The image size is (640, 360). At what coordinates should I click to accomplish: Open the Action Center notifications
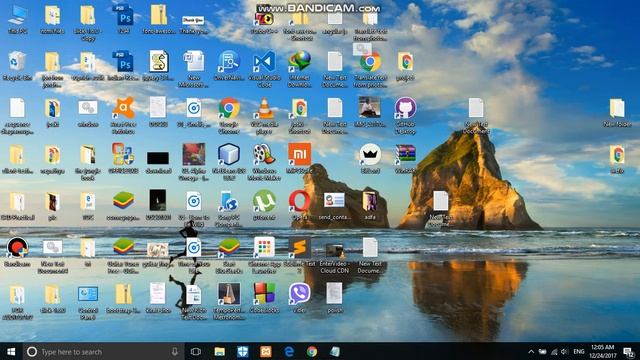click(x=629, y=351)
